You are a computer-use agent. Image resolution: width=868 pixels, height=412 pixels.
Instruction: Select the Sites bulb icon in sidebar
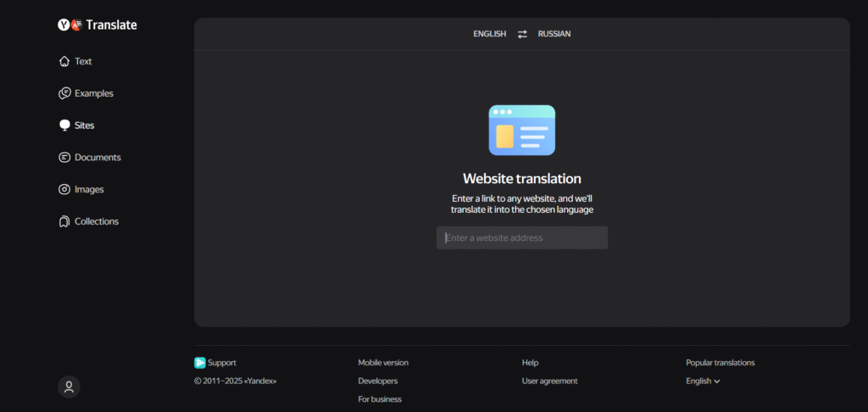tap(64, 125)
